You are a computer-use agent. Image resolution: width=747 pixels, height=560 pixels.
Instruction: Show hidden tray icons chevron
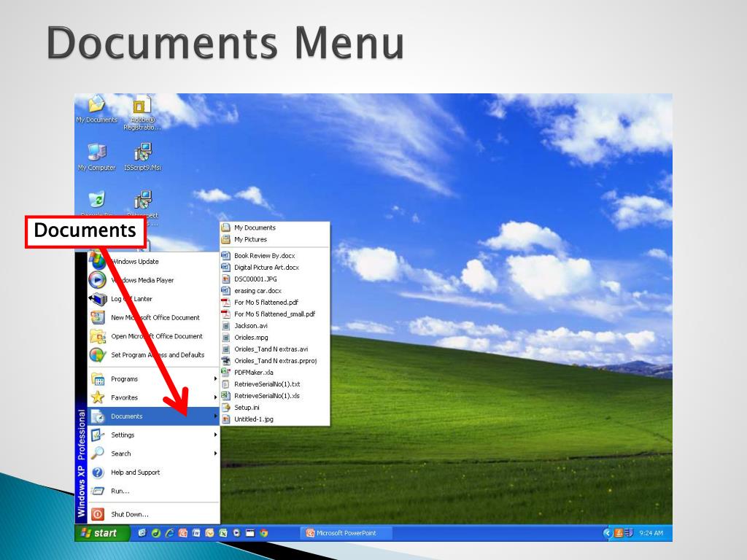pyautogui.click(x=608, y=533)
